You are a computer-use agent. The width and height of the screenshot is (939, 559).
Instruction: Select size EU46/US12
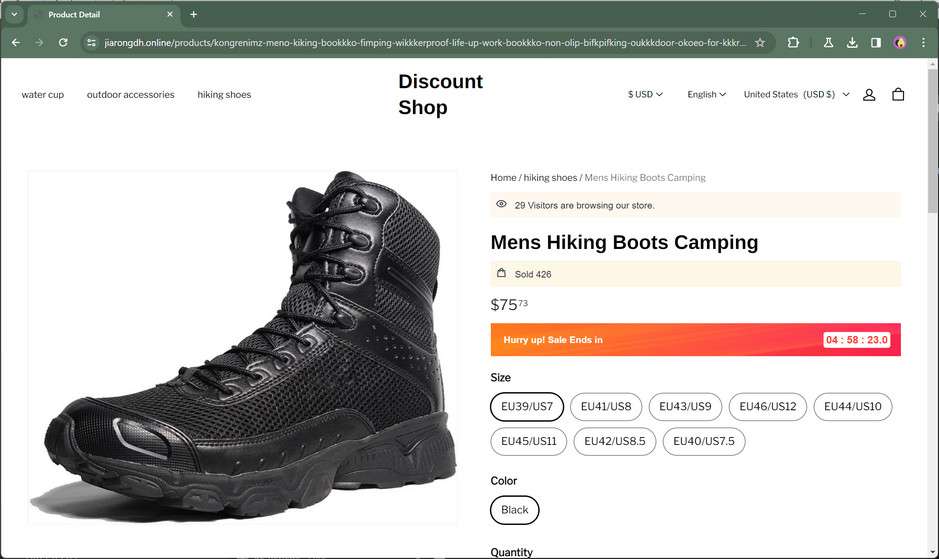[x=768, y=407]
